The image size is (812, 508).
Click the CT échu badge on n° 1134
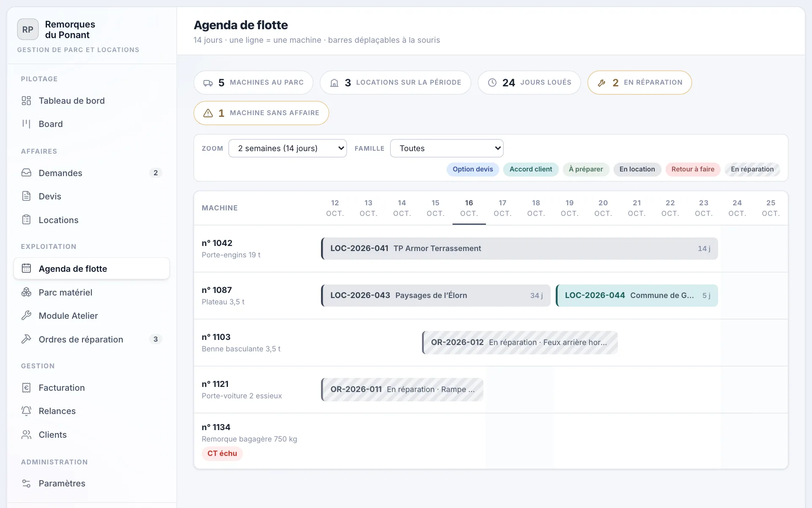[x=222, y=453]
